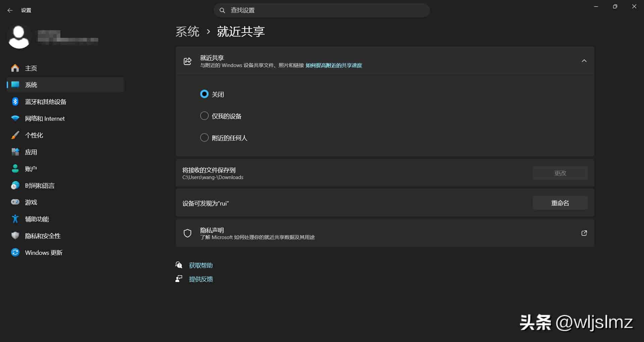
Task: Open the external link icon for 隐私声明
Action: (584, 233)
